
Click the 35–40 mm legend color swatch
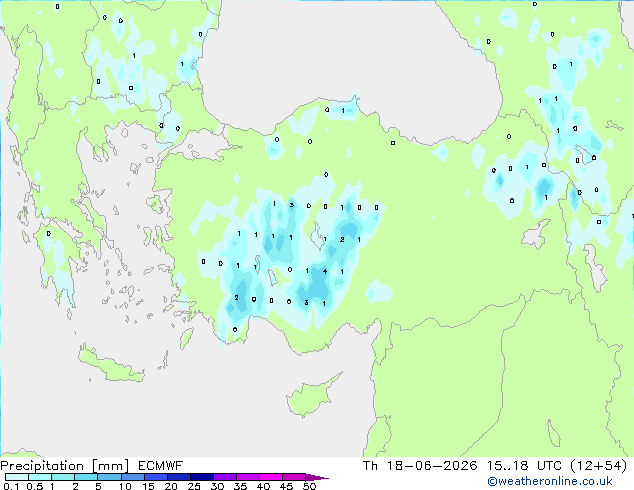point(247,477)
